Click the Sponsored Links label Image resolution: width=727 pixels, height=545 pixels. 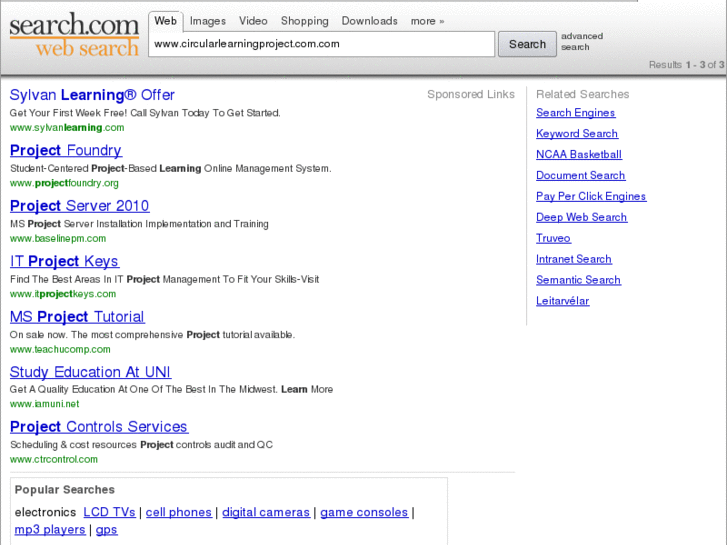[x=471, y=94]
